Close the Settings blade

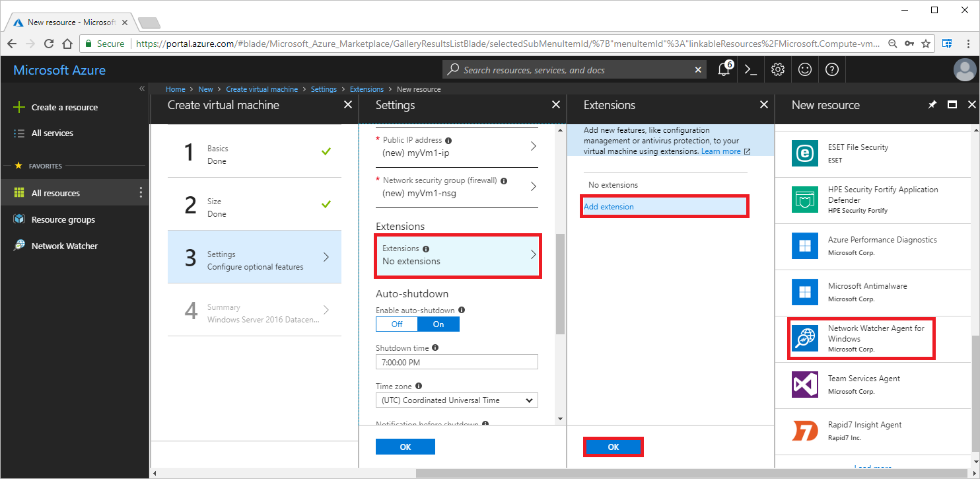click(556, 104)
